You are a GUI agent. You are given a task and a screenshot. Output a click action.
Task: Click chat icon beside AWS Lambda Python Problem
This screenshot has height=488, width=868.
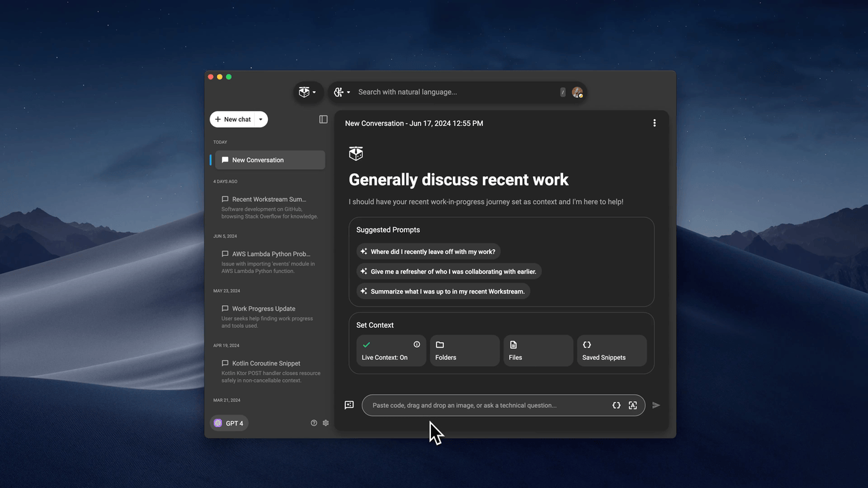click(225, 254)
